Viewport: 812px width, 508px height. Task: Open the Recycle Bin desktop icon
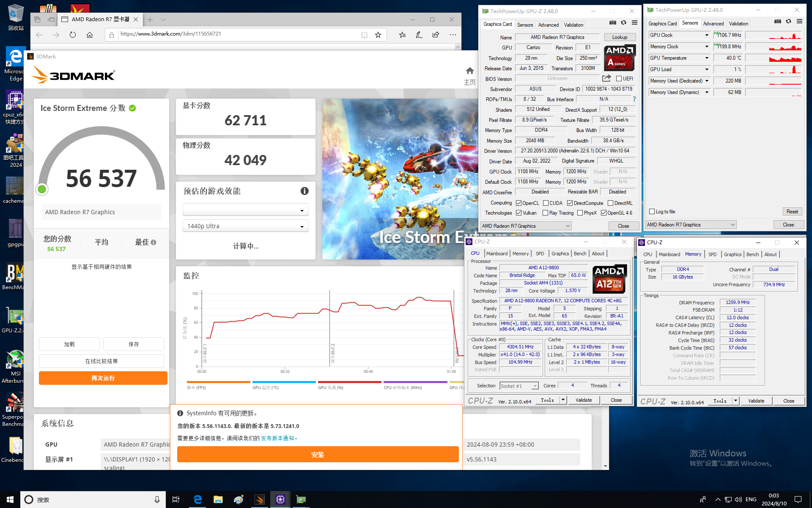[16, 17]
